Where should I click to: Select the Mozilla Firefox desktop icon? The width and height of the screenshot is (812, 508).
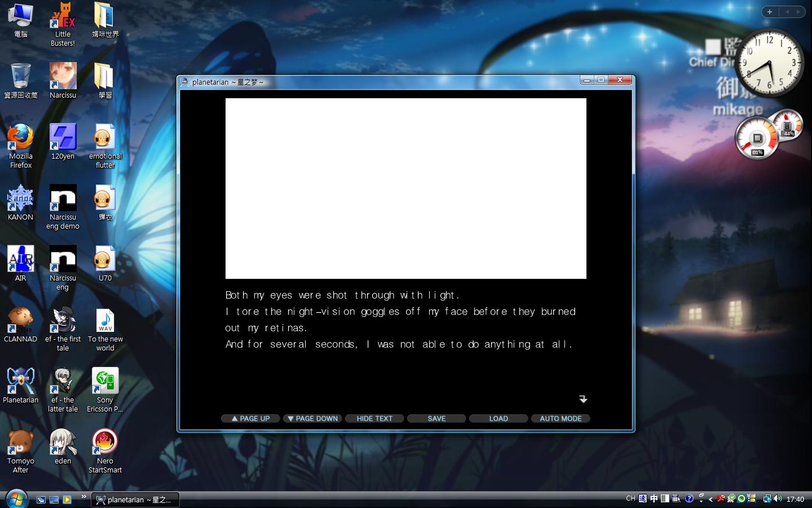point(21,146)
